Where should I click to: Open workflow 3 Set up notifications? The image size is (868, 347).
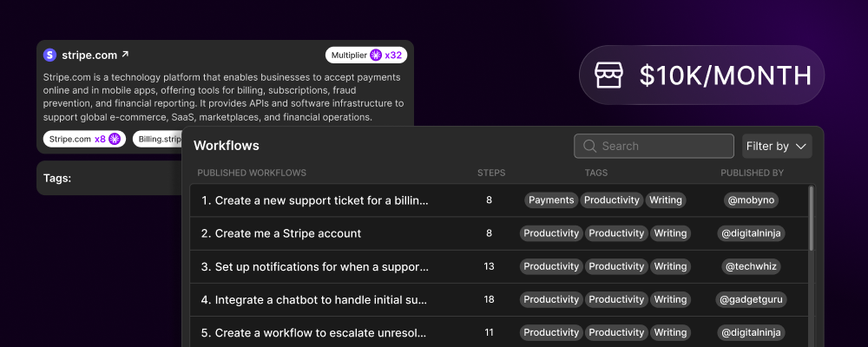point(314,266)
